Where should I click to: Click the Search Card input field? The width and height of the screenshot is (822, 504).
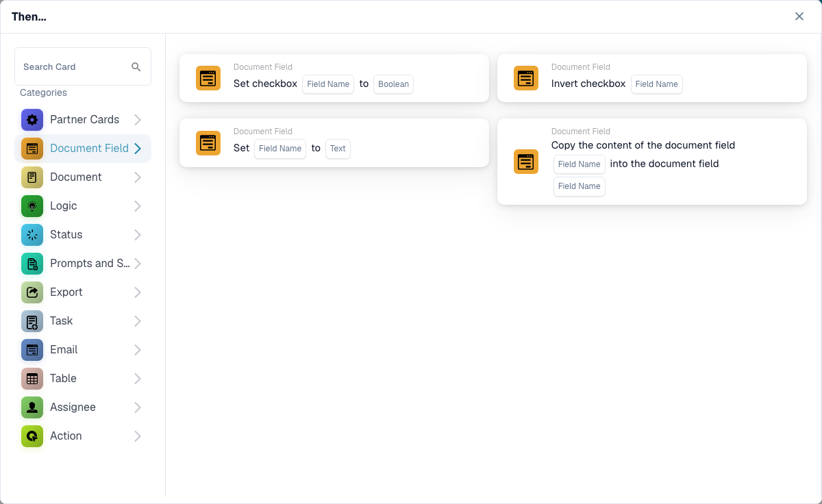tap(83, 66)
